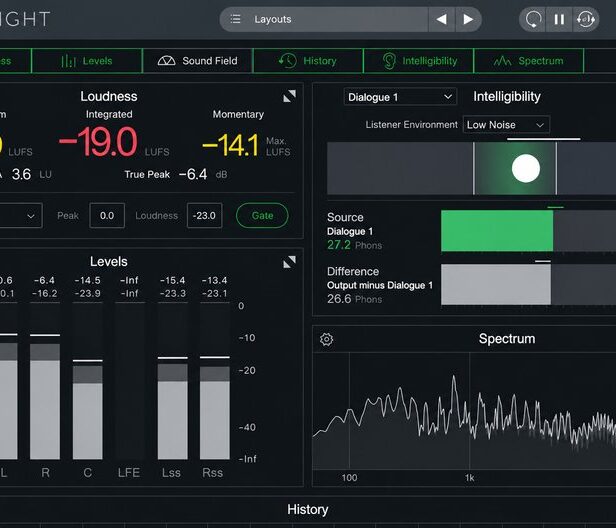This screenshot has height=528, width=616.
Task: Click the spectrum analyzer graph
Action: click(464, 411)
